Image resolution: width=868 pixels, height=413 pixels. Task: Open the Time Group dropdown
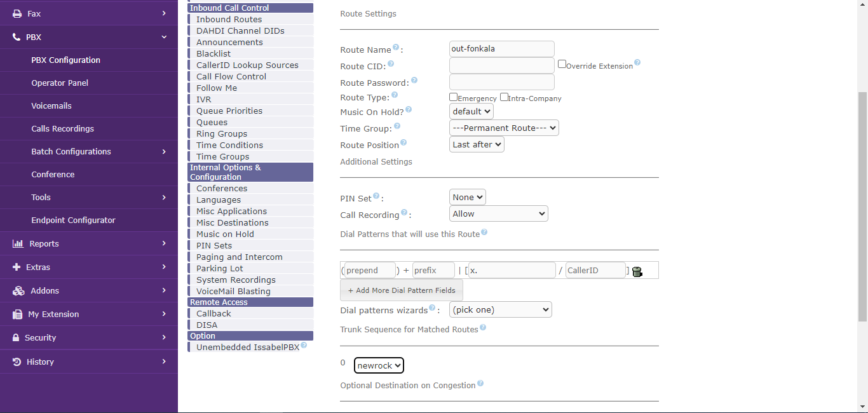point(503,128)
